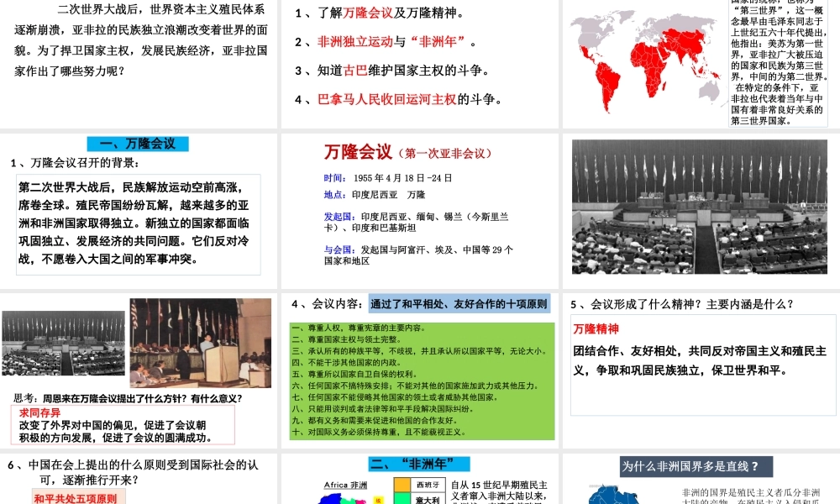
Task: Select objective 2、非洲独立运动与“非洲年”
Action: [x=386, y=42]
